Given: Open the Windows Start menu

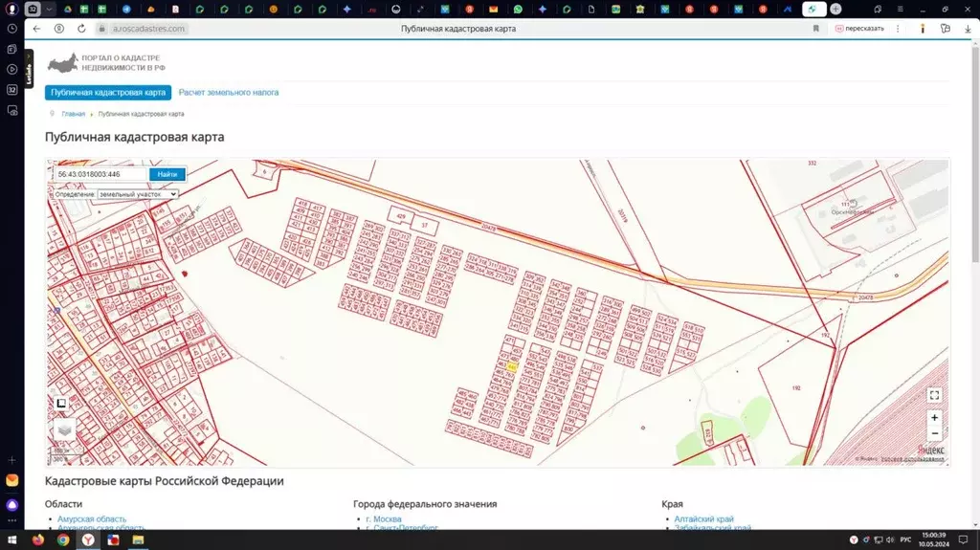Looking at the screenshot, I should [11, 540].
